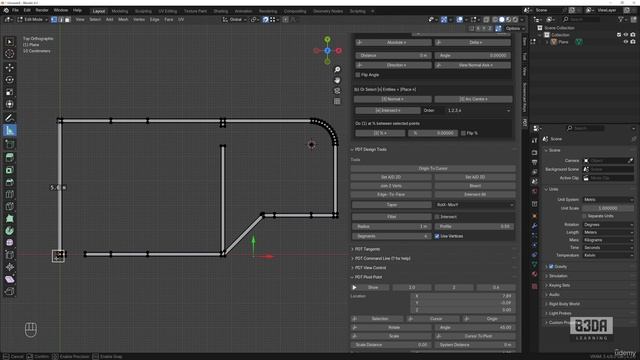
Task: Click the Fillet button
Action: (391, 217)
